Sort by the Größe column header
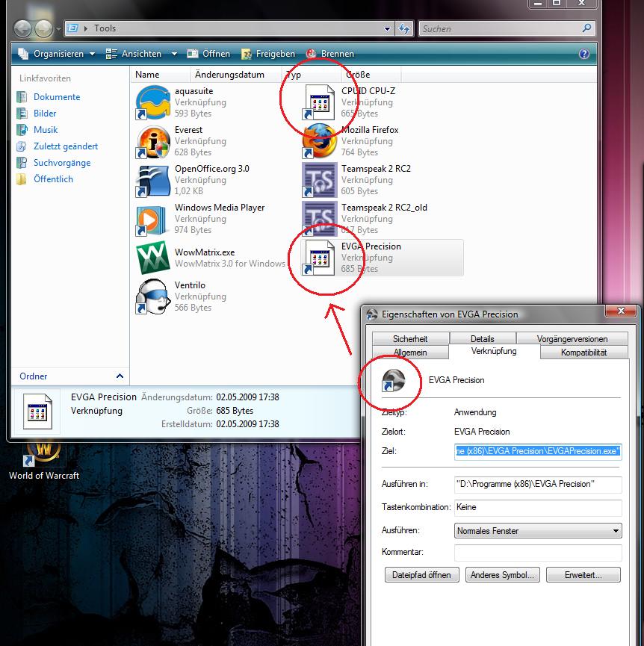 coord(371,75)
